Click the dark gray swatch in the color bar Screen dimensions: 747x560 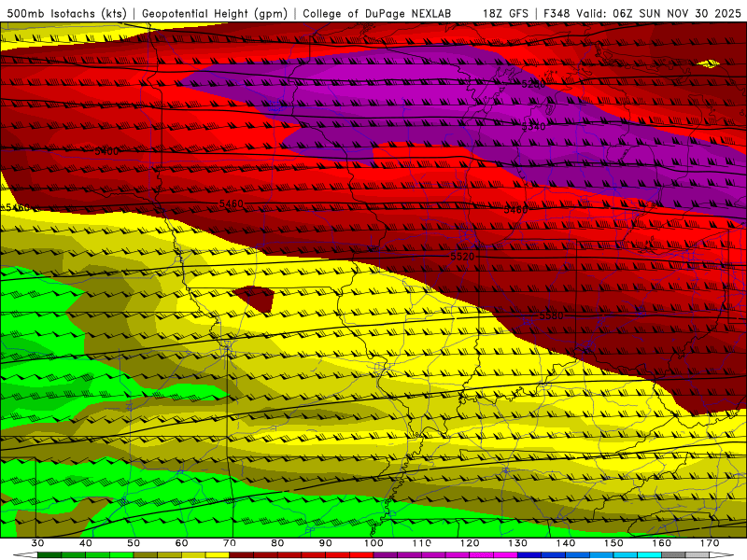click(673, 555)
